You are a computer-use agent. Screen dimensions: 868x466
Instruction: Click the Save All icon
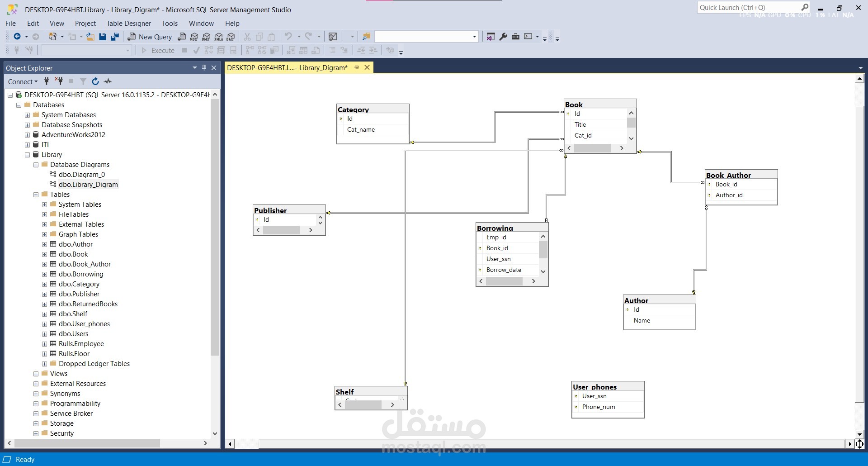(x=115, y=37)
